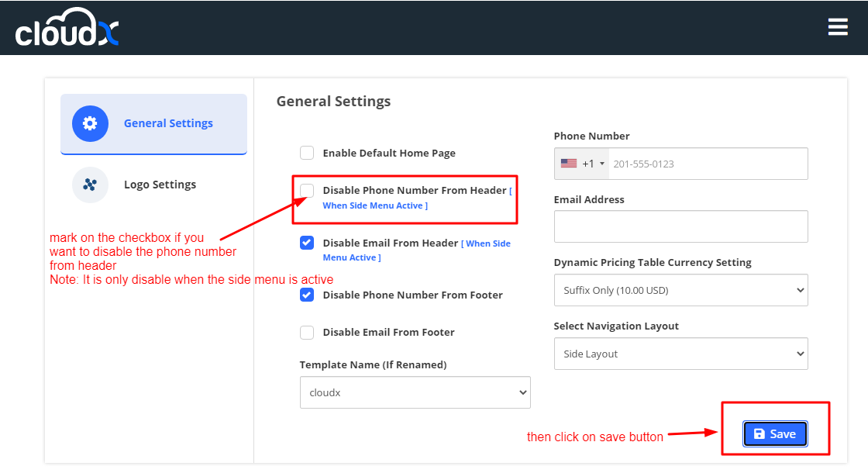
Task: Click the Email Address input field
Action: click(x=680, y=226)
